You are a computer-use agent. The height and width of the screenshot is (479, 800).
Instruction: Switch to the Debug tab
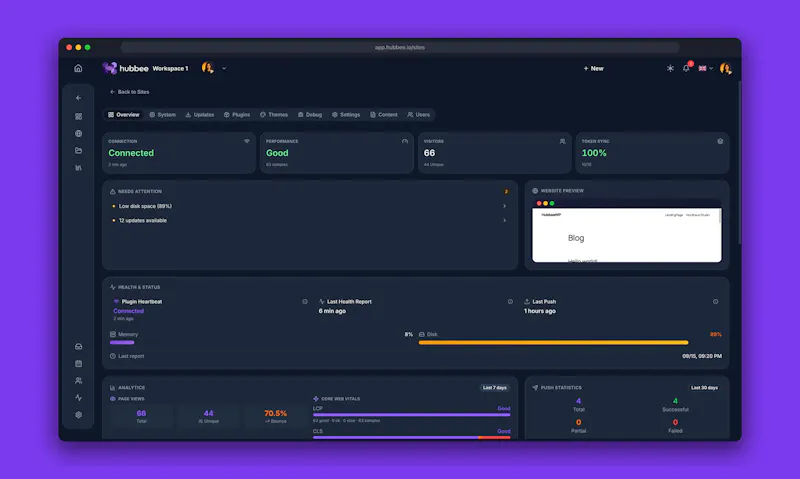pyautogui.click(x=310, y=115)
